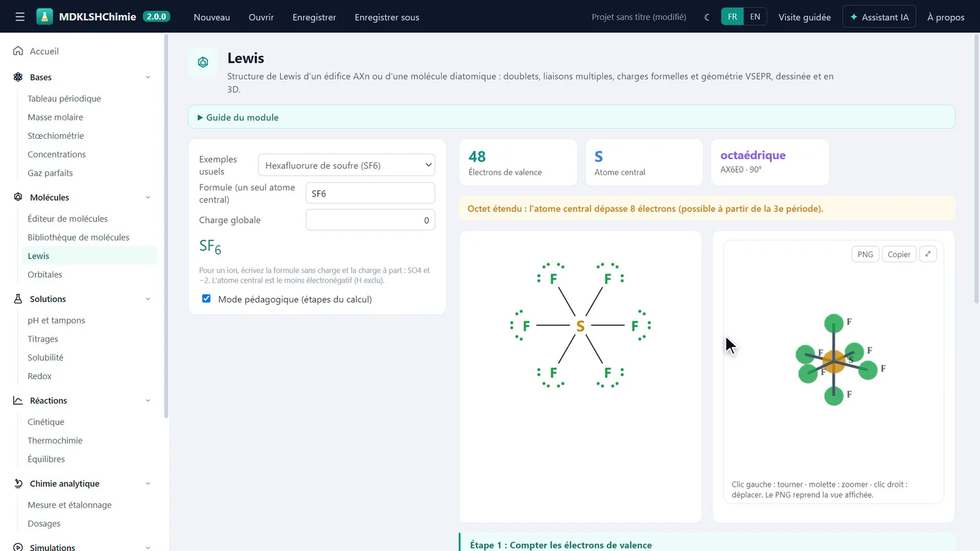The width and height of the screenshot is (980, 551).
Task: Click the Charge globale input field
Action: (370, 220)
